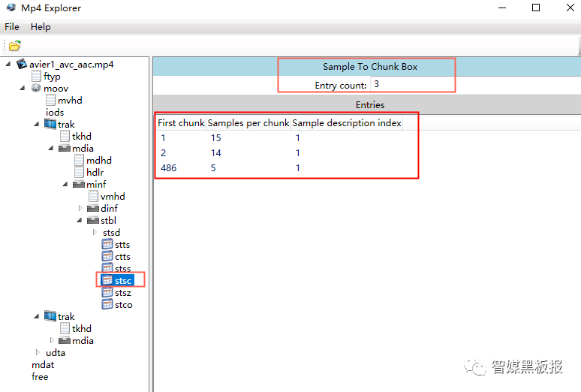Click the minf container icon
The image size is (581, 392).
point(79,184)
